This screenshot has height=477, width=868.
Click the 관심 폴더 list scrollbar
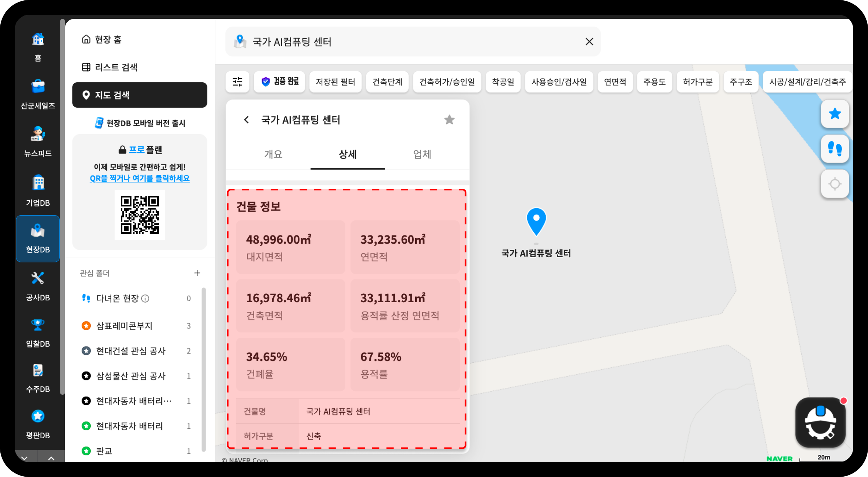pos(203,369)
